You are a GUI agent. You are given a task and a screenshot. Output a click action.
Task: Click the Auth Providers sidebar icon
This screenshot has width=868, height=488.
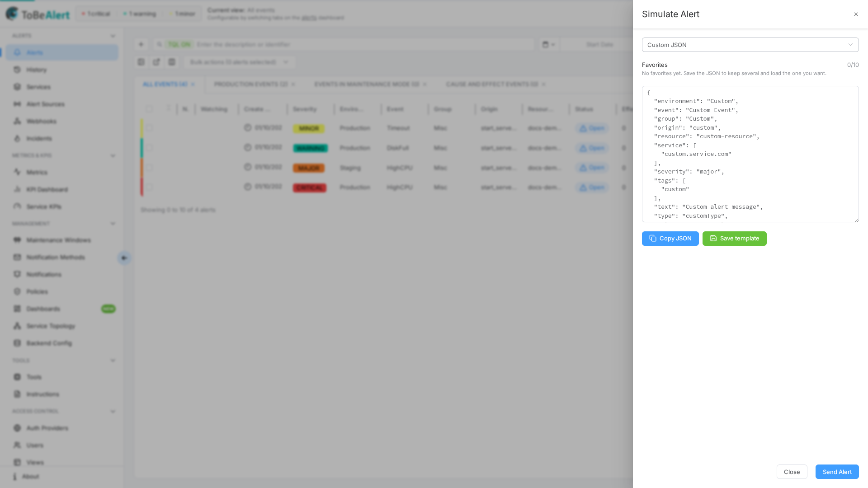click(x=17, y=428)
